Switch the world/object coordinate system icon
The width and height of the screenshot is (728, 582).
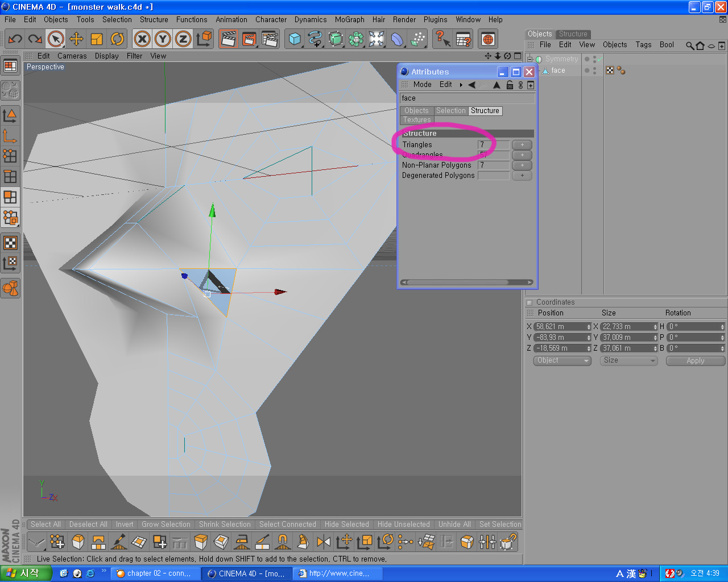[204, 39]
